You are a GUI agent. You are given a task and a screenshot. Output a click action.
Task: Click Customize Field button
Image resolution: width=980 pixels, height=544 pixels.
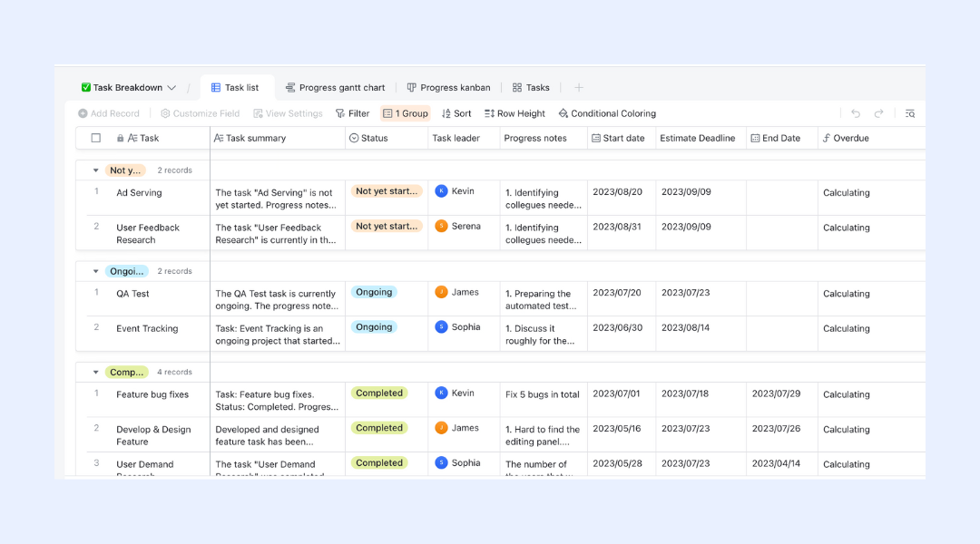click(200, 113)
